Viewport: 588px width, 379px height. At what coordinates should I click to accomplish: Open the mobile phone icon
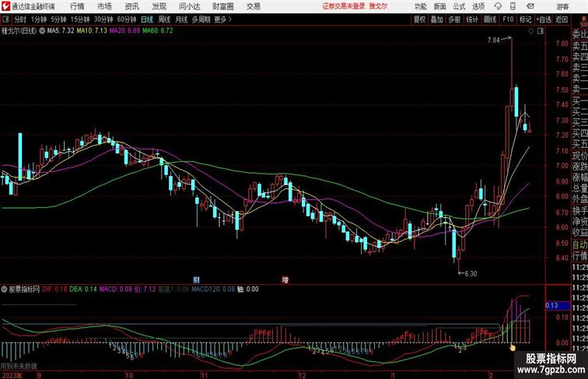pyautogui.click(x=513, y=6)
